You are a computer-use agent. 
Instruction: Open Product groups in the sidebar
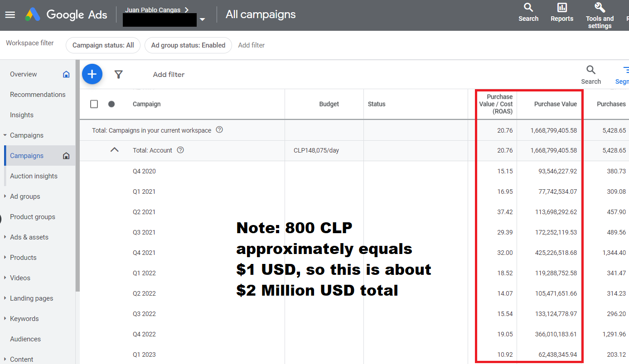pyautogui.click(x=33, y=217)
